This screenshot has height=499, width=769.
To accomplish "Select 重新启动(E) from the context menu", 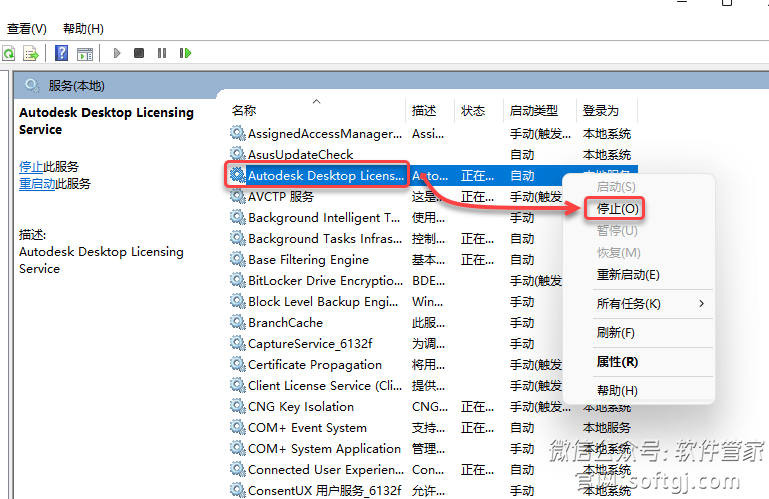I will 628,275.
